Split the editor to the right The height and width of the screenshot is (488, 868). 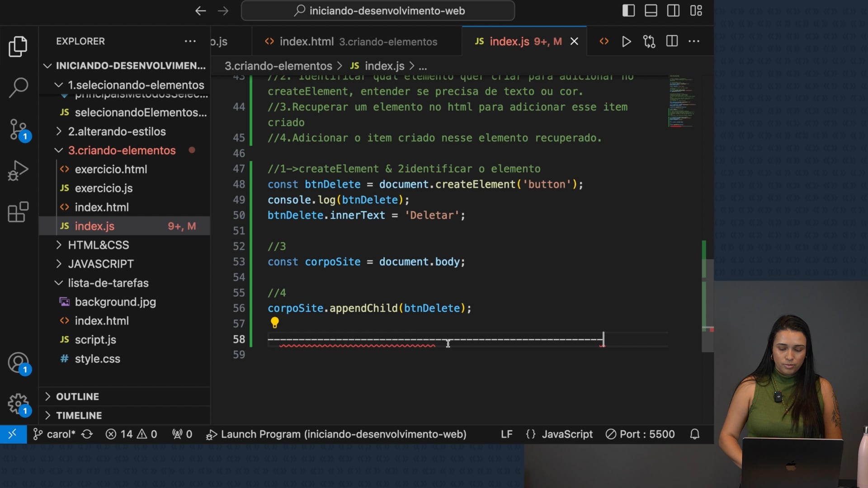pyautogui.click(x=672, y=42)
